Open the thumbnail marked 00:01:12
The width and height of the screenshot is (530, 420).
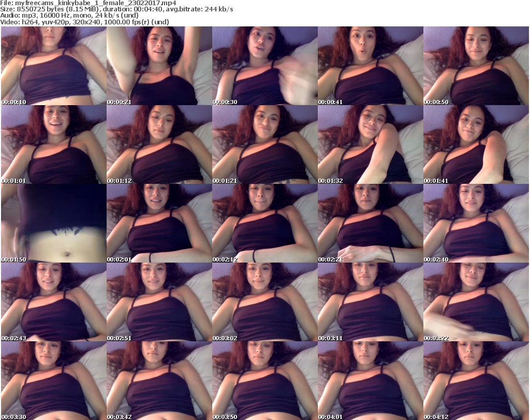159,144
